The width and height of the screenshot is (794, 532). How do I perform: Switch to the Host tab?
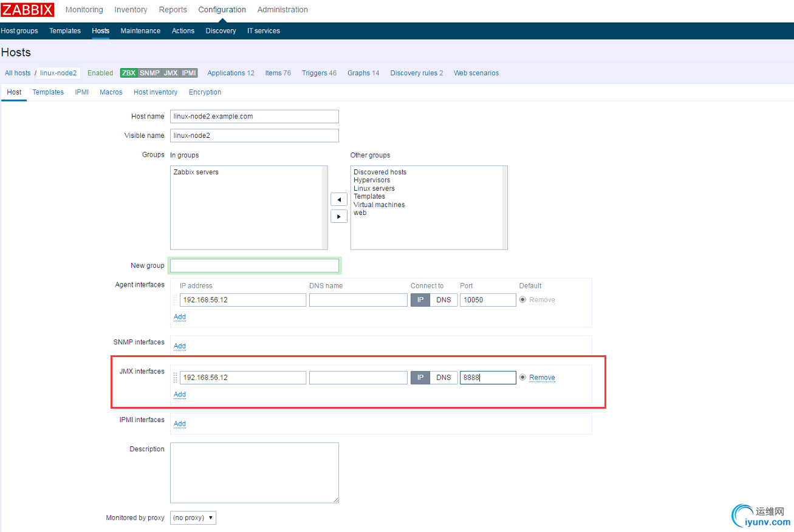(x=14, y=92)
